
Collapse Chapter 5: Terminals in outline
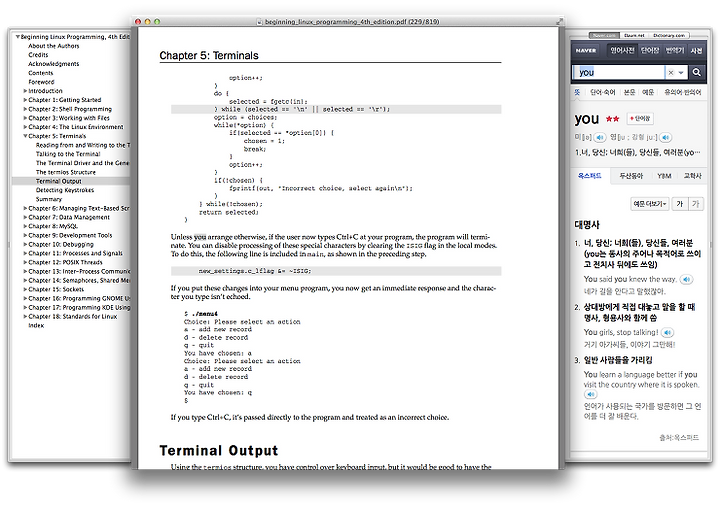[25, 136]
